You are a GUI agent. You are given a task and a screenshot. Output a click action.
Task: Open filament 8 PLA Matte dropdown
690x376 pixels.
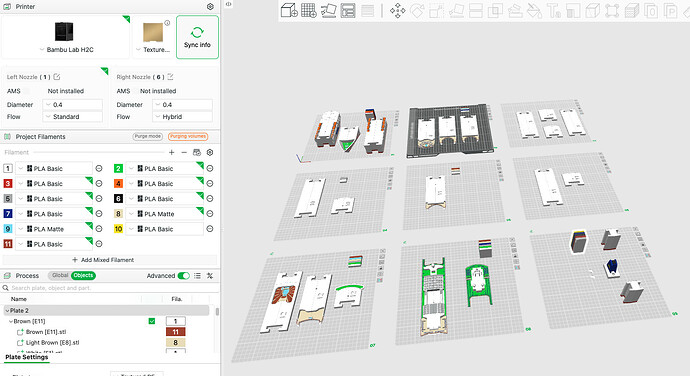tap(165, 214)
